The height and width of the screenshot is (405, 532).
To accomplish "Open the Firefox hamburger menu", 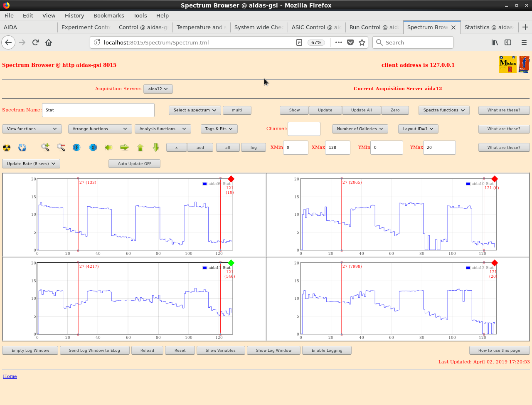I will click(524, 42).
